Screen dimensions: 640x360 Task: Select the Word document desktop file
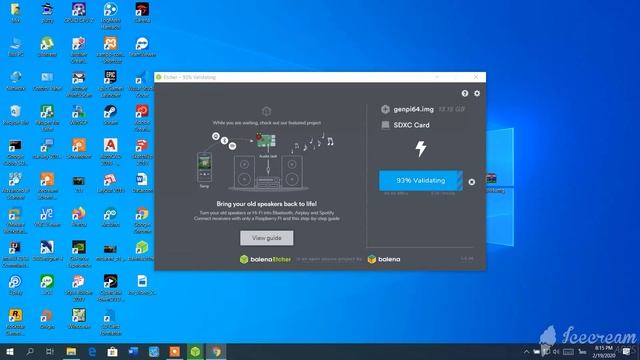coord(142,183)
